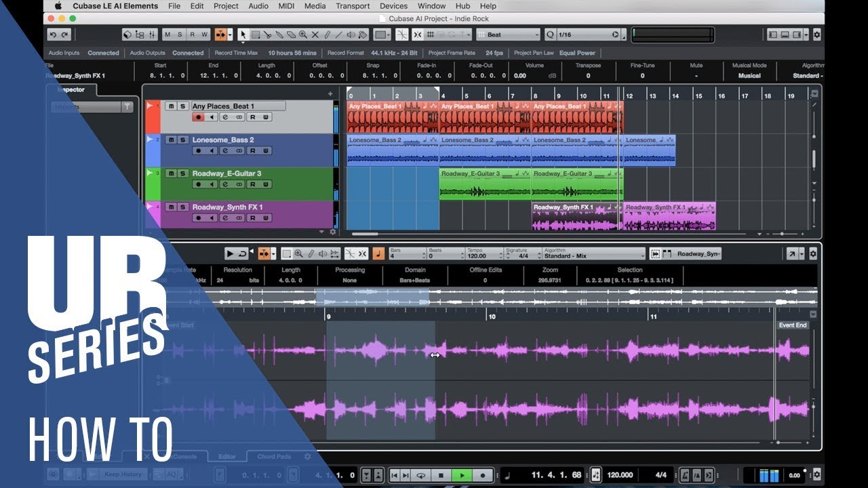Click the sample editor setup gear icon
This screenshot has height=488, width=868.
tap(813, 253)
